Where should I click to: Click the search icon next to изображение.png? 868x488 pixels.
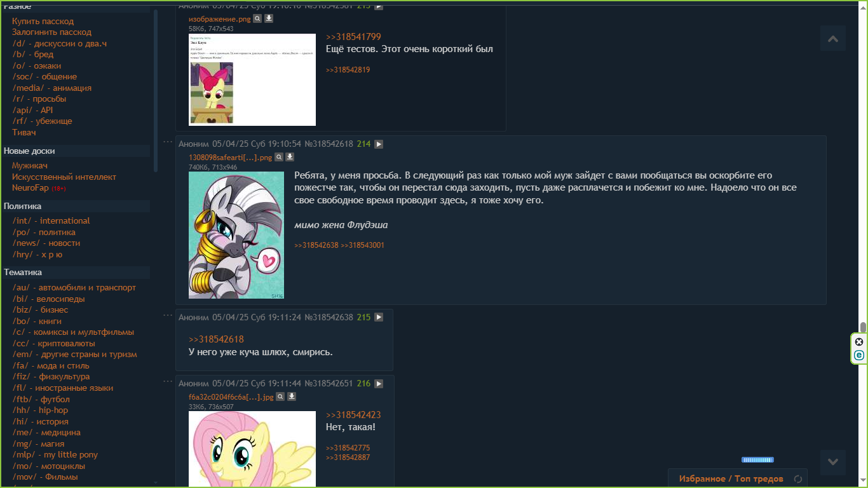[x=257, y=19]
